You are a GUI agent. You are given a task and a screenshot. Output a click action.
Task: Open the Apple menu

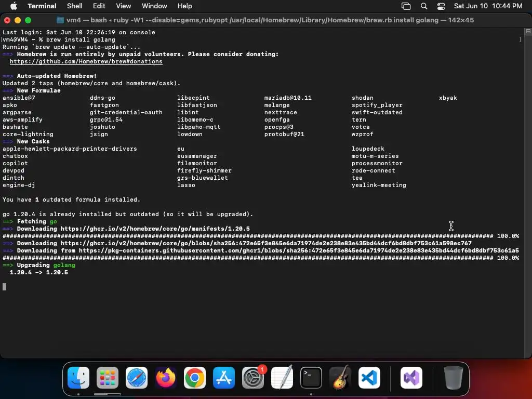[x=14, y=6]
